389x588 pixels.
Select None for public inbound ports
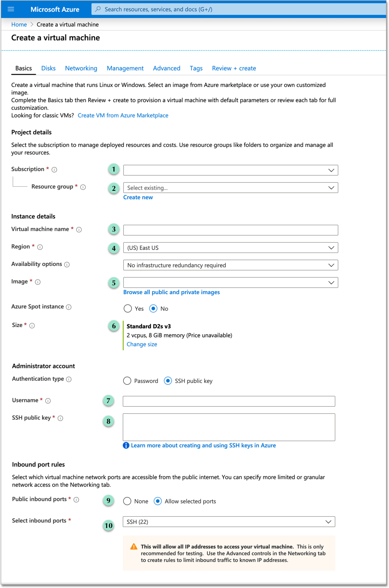point(127,501)
